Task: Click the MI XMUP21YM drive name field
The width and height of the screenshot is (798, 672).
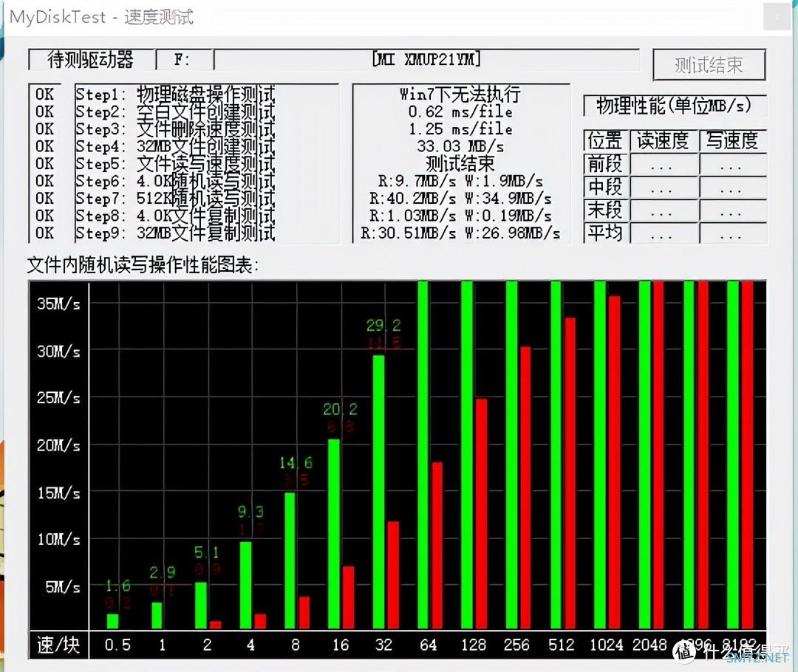Action: click(x=427, y=60)
